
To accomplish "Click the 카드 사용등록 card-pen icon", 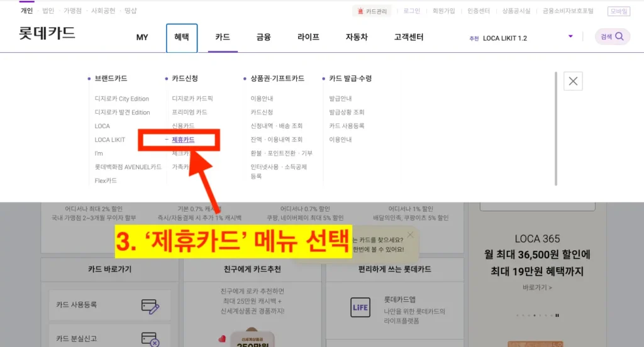I will (x=150, y=306).
